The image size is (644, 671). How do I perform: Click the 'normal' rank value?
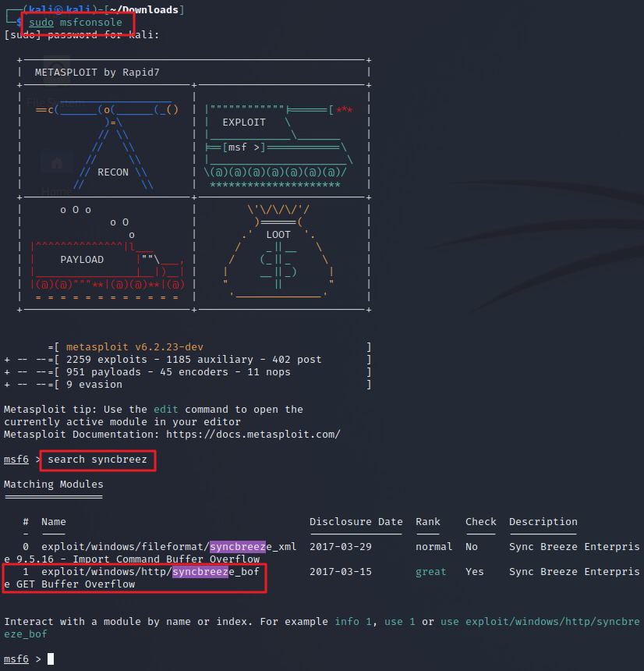[433, 547]
